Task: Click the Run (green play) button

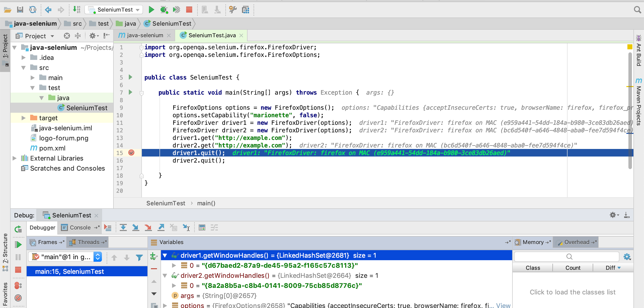Action: 151,9
